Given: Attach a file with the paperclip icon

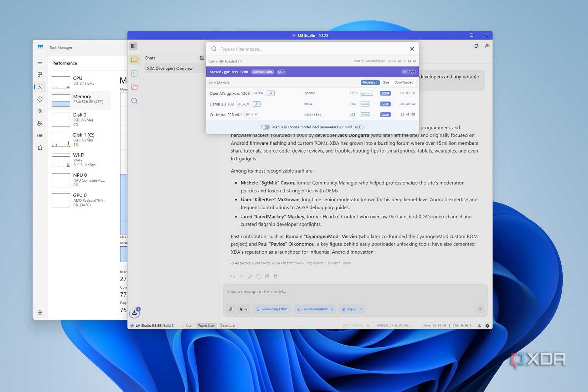Looking at the screenshot, I should click(231, 309).
